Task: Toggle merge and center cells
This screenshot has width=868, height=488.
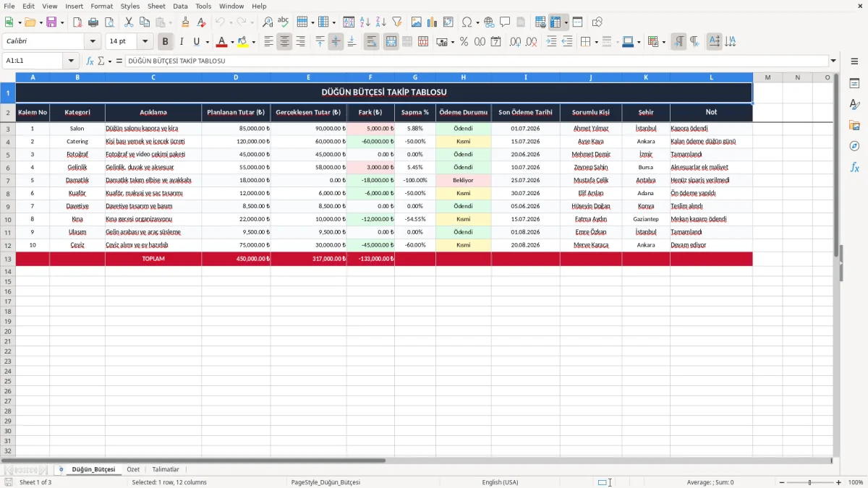Action: tap(391, 42)
